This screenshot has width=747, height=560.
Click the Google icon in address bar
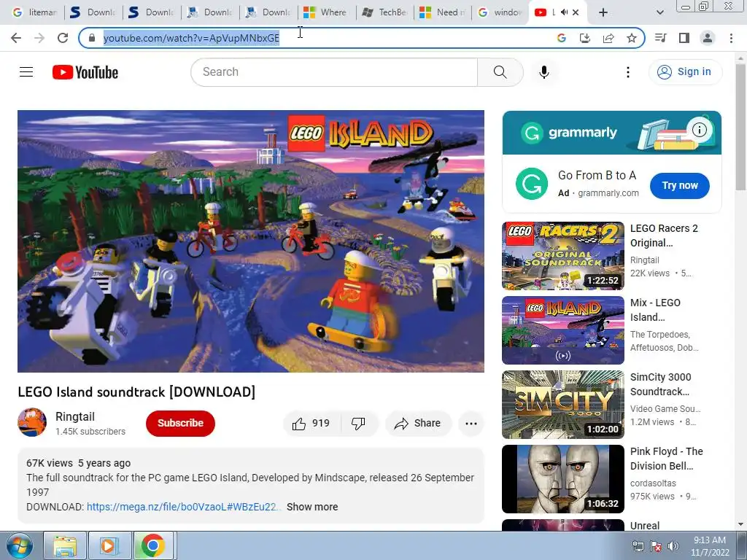point(561,38)
